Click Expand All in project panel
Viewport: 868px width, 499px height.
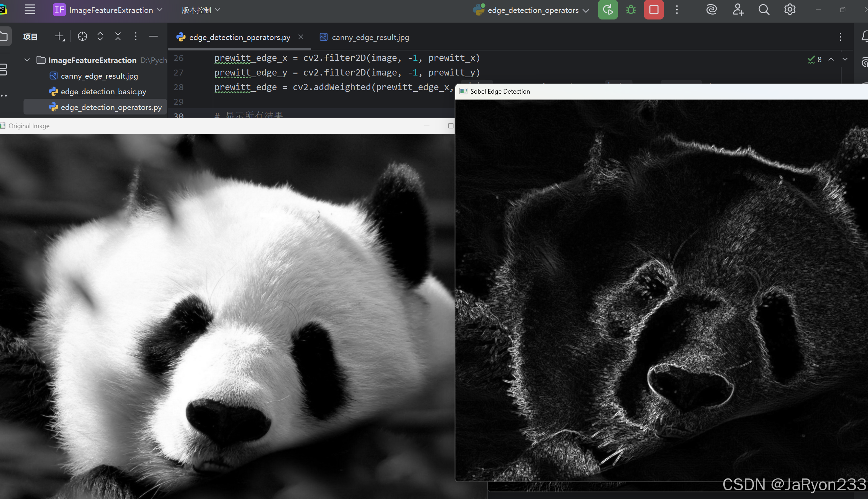(x=100, y=37)
